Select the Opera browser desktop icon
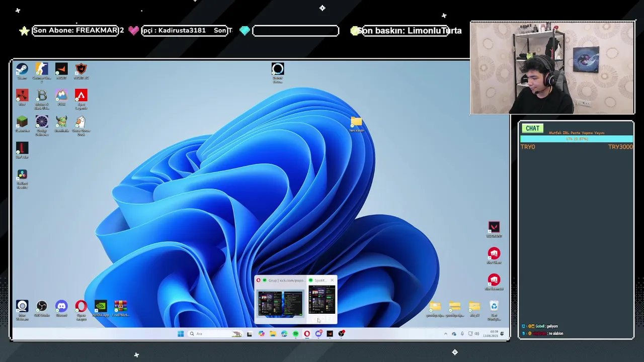This screenshot has height=362, width=644. [81, 310]
